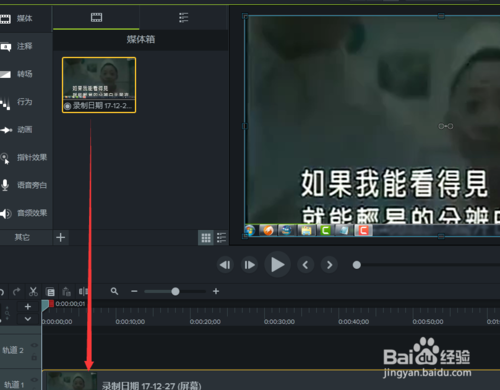Open the 指针效果 (Cursor Effects) sidebar item

pos(24,158)
